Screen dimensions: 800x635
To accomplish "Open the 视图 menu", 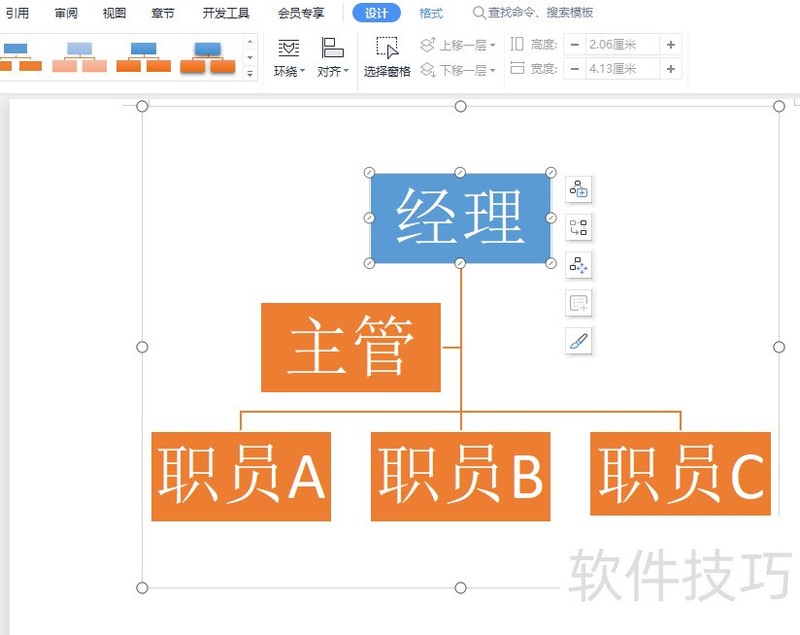I will [x=112, y=13].
